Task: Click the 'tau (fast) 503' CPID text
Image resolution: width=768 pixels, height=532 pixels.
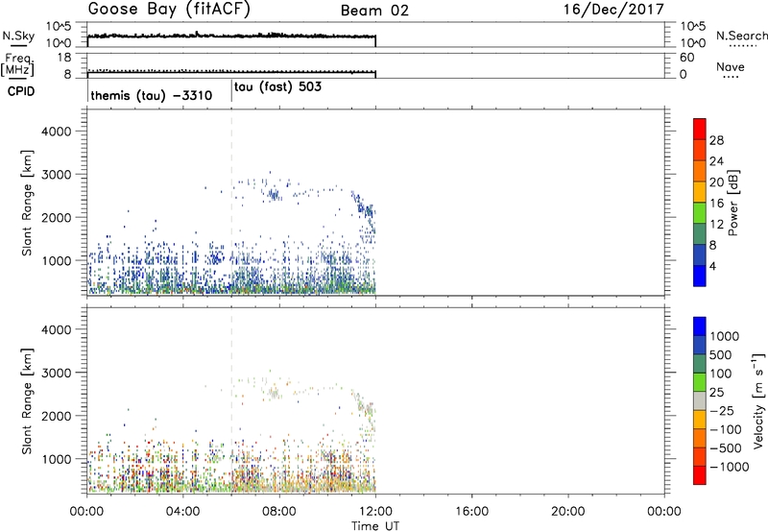Action: pos(277,86)
